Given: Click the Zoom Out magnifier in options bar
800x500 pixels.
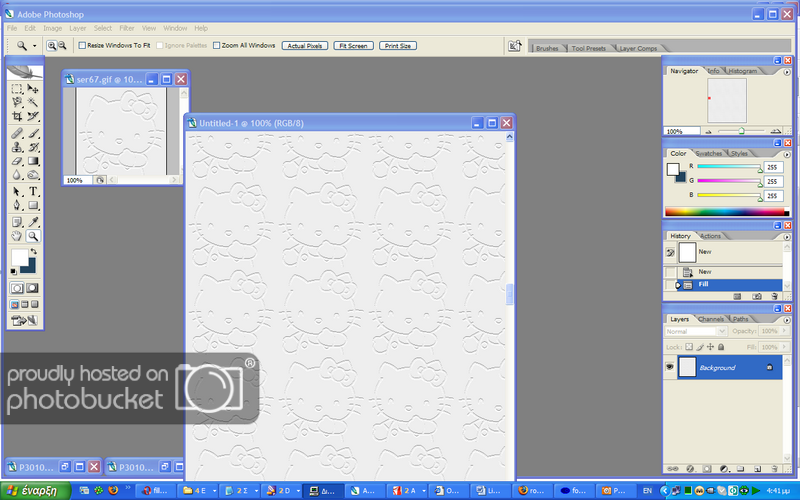Looking at the screenshot, I should pos(62,45).
